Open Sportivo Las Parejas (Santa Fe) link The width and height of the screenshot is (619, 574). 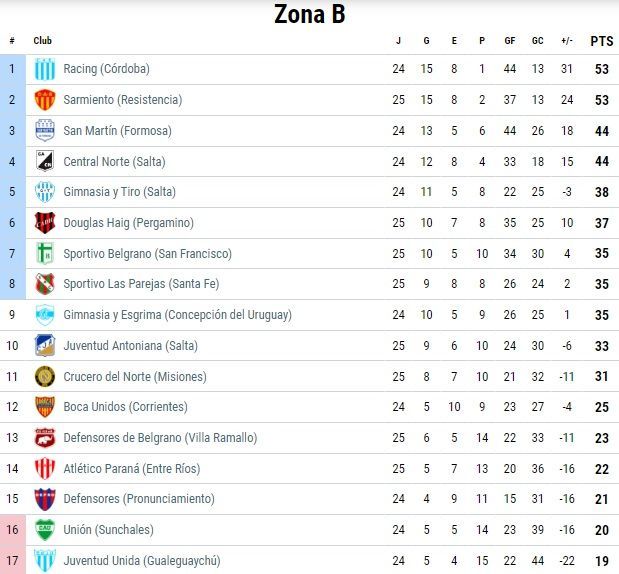click(x=141, y=284)
